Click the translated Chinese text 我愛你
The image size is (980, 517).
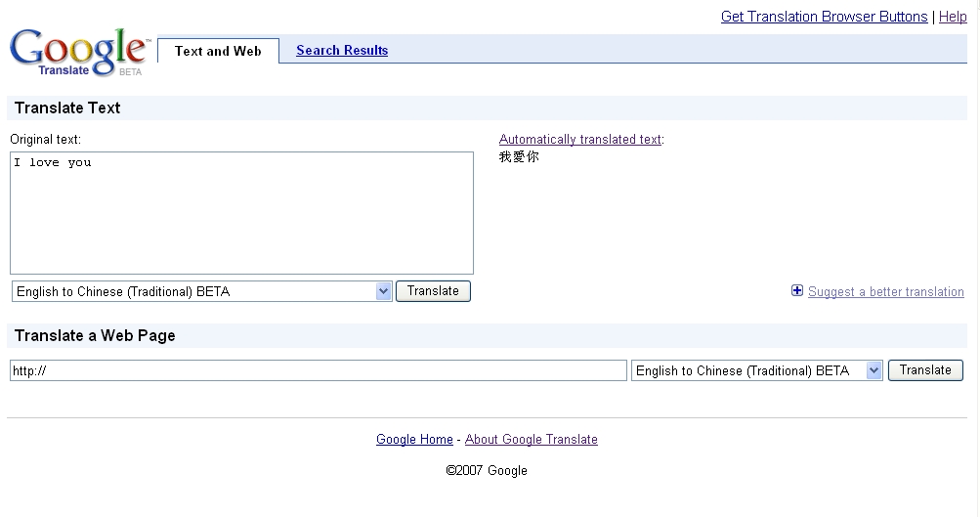pos(519,157)
